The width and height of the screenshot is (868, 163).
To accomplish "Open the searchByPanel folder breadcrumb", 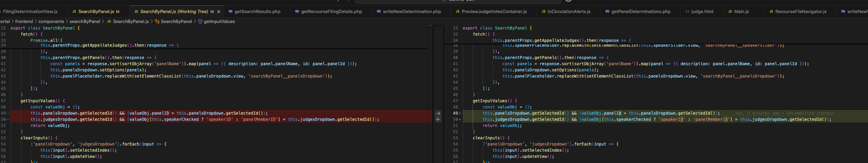I will click(x=85, y=21).
